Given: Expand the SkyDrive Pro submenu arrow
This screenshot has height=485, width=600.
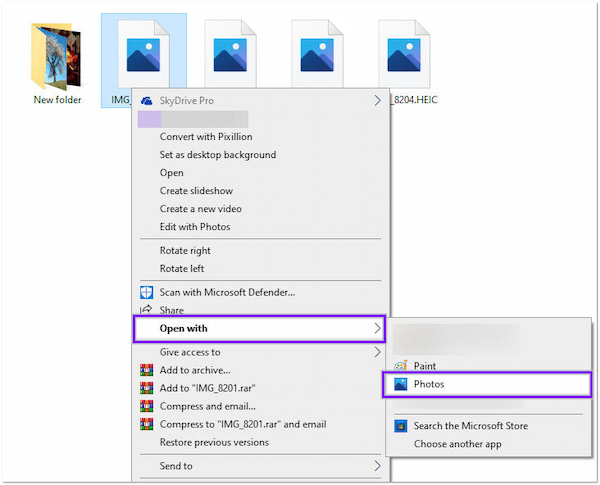Looking at the screenshot, I should coord(377,101).
